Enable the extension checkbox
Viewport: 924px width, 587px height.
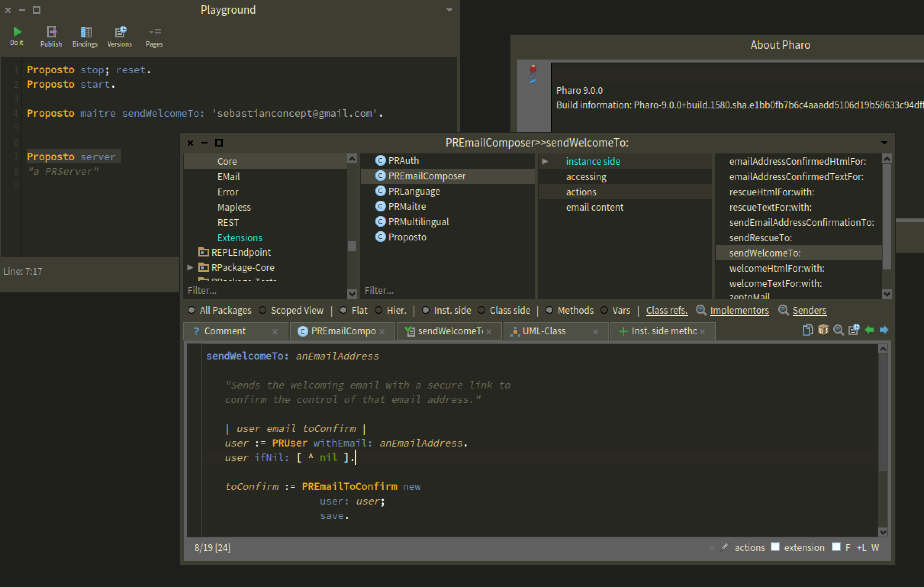point(775,547)
